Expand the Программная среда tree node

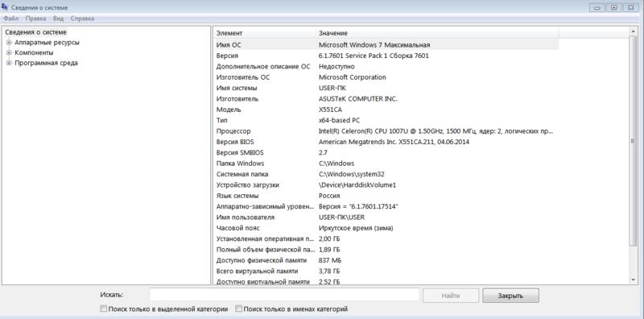9,63
